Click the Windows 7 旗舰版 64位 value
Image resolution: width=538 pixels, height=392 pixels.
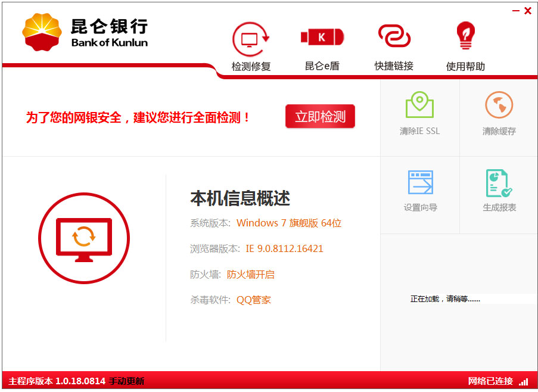click(x=289, y=223)
